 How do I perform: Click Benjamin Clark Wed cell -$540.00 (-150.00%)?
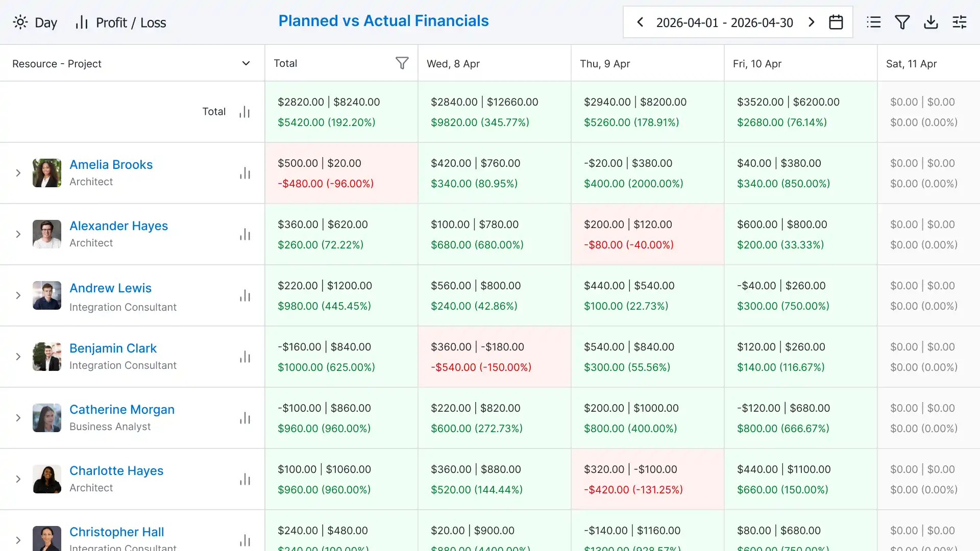[495, 357]
